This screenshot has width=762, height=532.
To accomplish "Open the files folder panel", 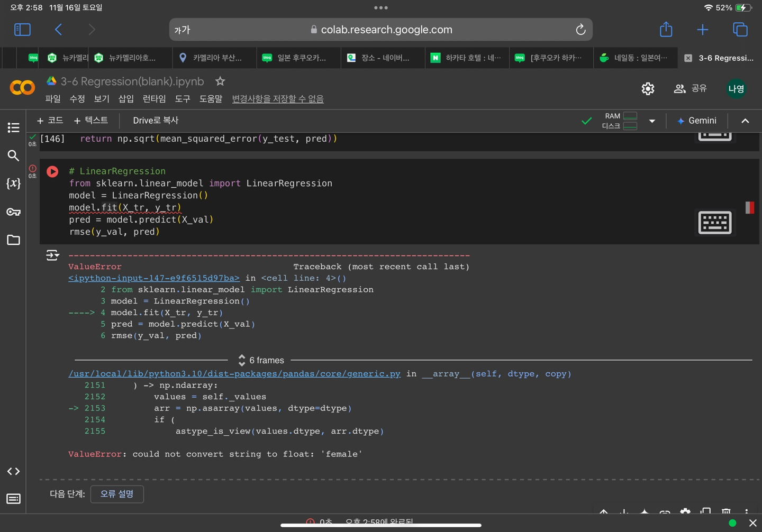I will (x=14, y=240).
